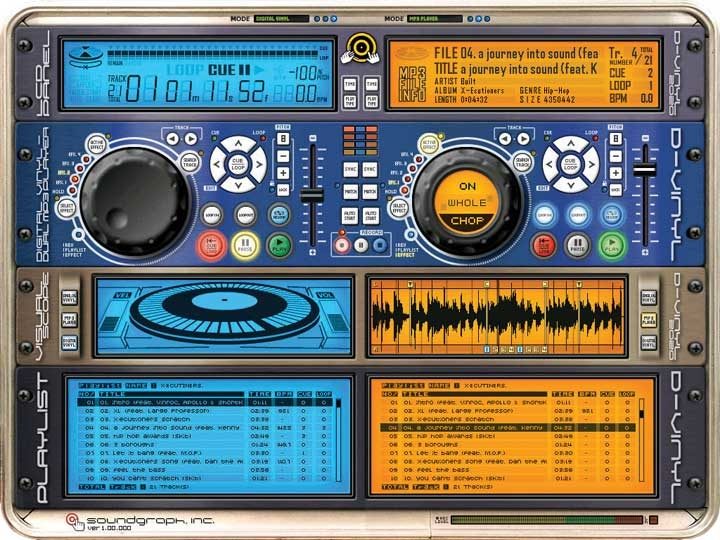
Task: Click the right deck ON WHOLE CHOP jog wheel
Action: coord(467,202)
